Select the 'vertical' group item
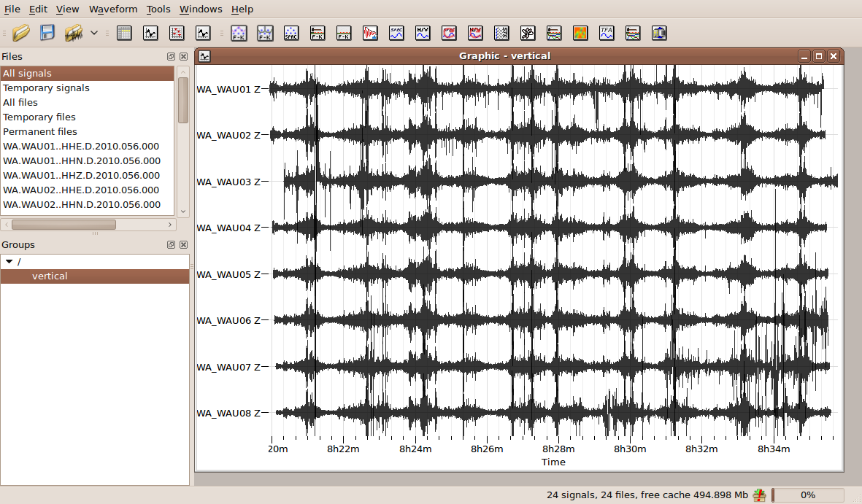This screenshot has width=862, height=504. coord(50,276)
